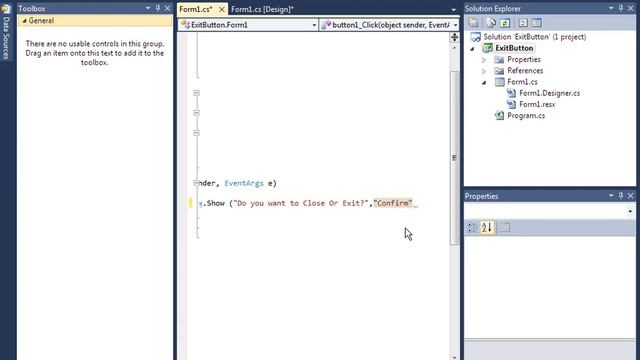Click the Properties icon in Solution Explorer toolbar
640x360 pixels.
point(473,23)
